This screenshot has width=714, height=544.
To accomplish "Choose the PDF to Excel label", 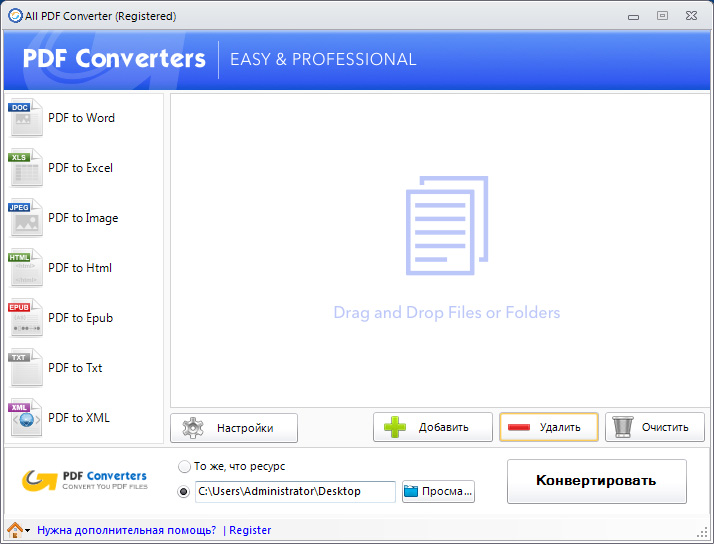I will [81, 168].
